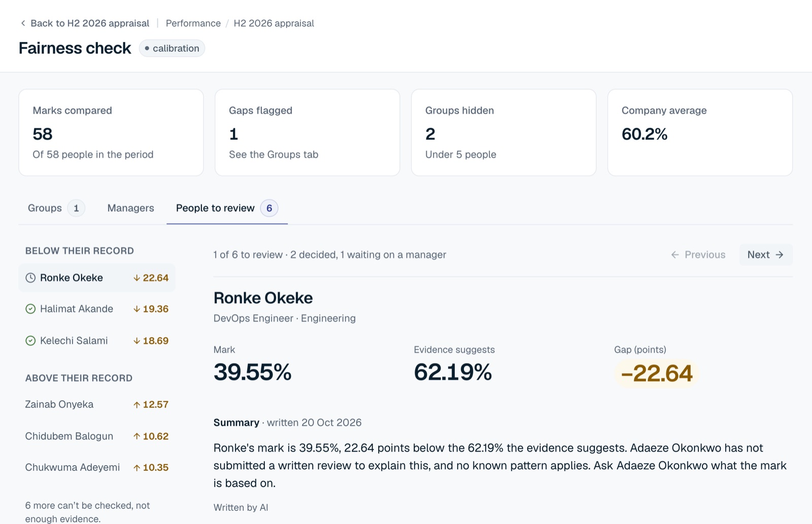Screen dimensions: 812x524
Task: Click the 'Written by AI' label
Action: click(241, 507)
